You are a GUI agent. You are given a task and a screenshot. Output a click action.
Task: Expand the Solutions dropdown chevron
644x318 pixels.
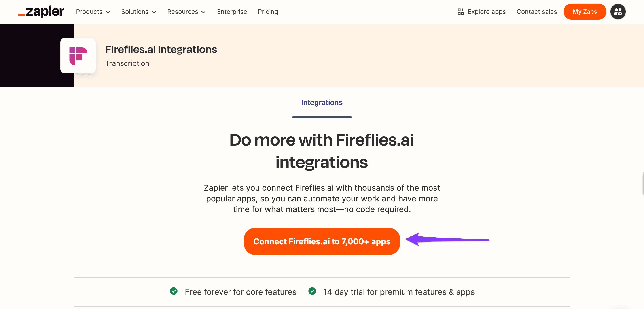pos(154,12)
